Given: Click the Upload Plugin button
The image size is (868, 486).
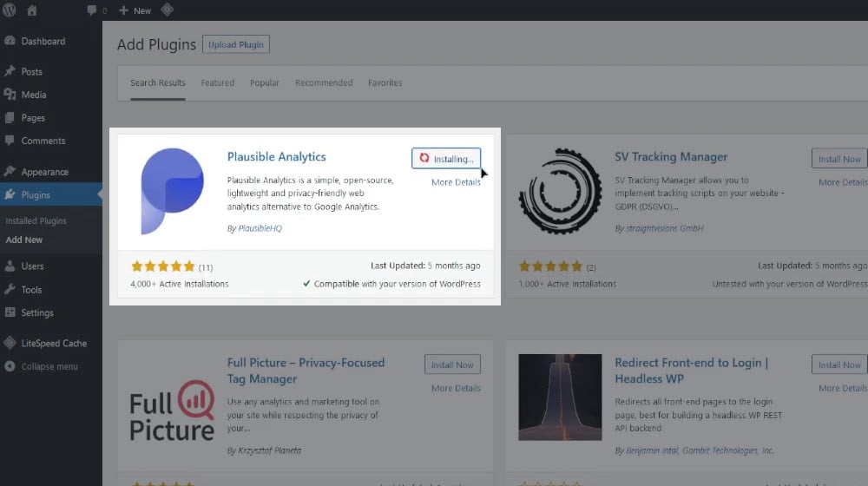Looking at the screenshot, I should click(236, 44).
